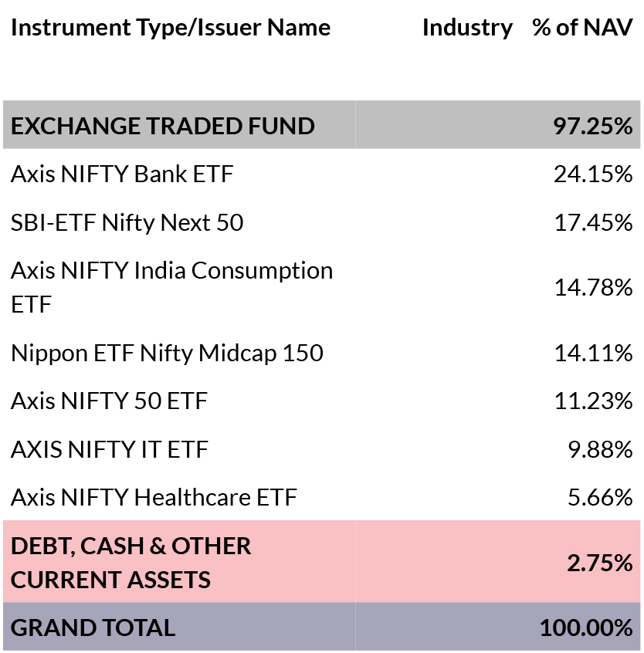The image size is (644, 653).
Task: Select the AXIS NIFTY IT ETF row
Action: 321,449
